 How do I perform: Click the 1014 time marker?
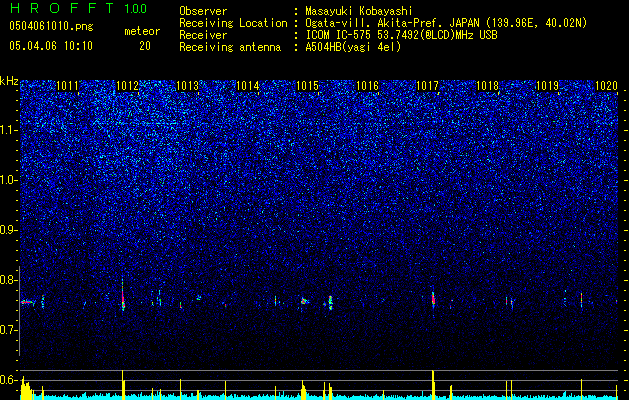pos(248,85)
